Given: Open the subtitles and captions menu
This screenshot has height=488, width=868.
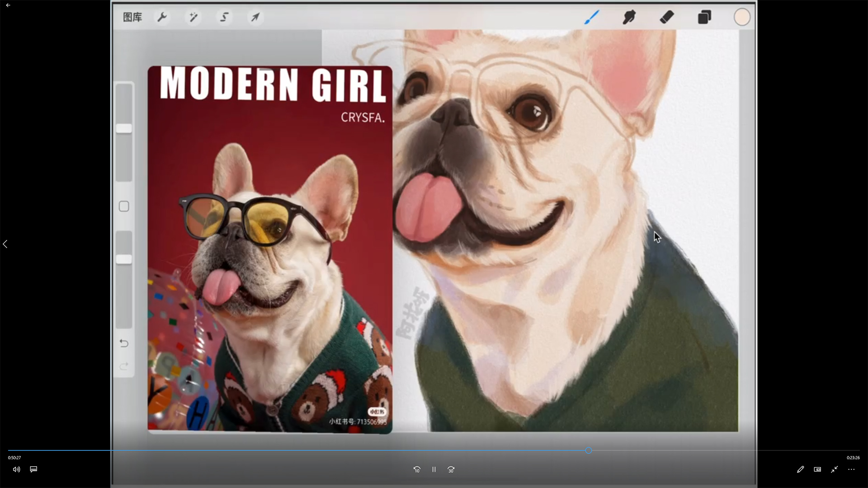Looking at the screenshot, I should 33,469.
